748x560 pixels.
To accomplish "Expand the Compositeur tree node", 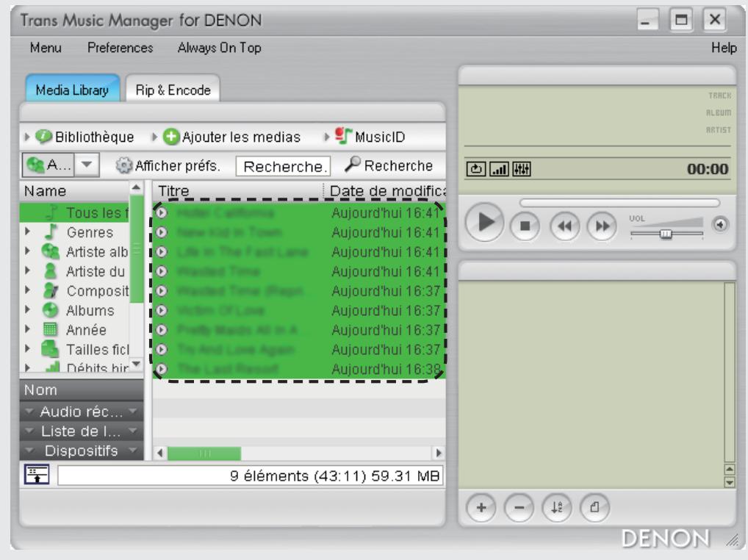I will 28,290.
